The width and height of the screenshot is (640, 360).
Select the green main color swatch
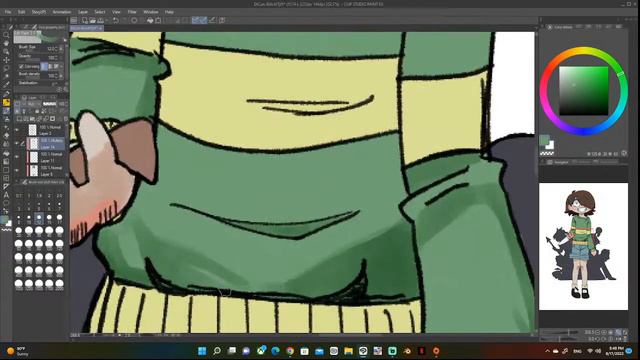click(x=544, y=140)
